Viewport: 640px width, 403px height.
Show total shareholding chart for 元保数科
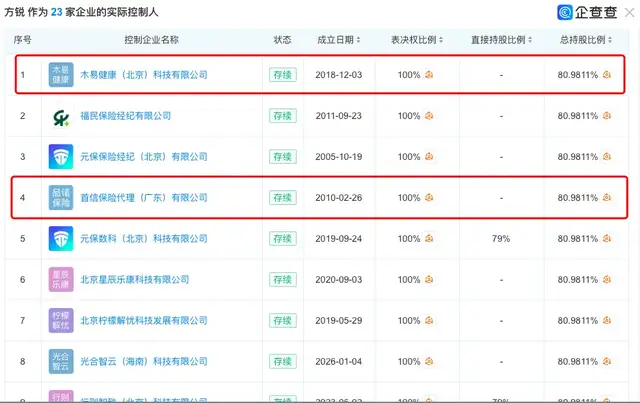607,238
